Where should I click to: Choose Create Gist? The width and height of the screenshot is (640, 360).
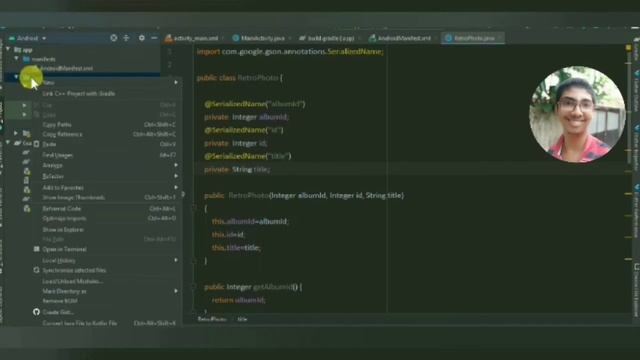tap(107, 312)
